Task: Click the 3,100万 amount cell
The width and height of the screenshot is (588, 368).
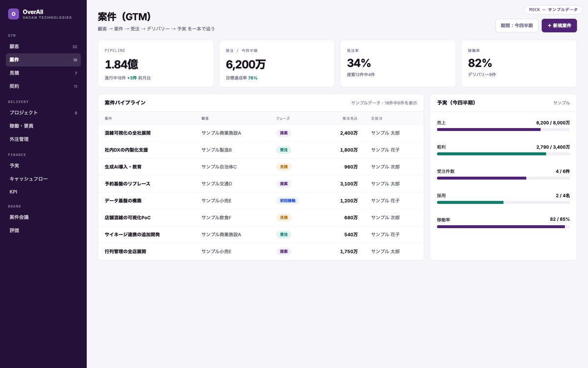Action: [x=349, y=184]
